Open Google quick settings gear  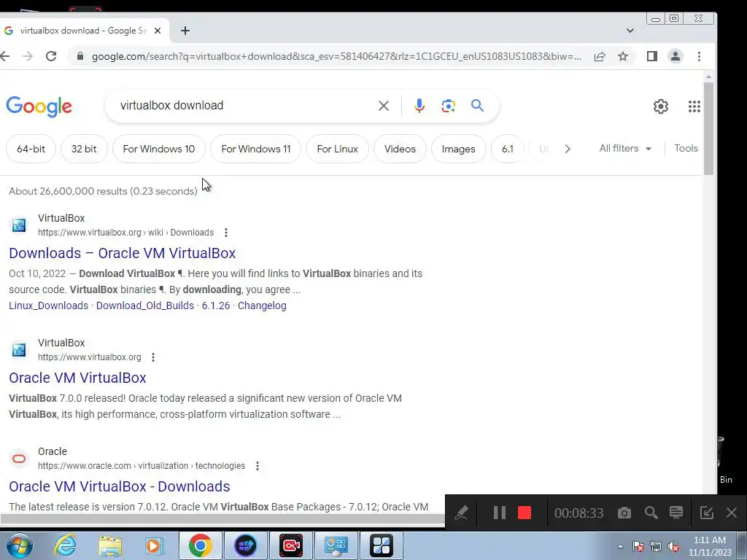pos(661,106)
